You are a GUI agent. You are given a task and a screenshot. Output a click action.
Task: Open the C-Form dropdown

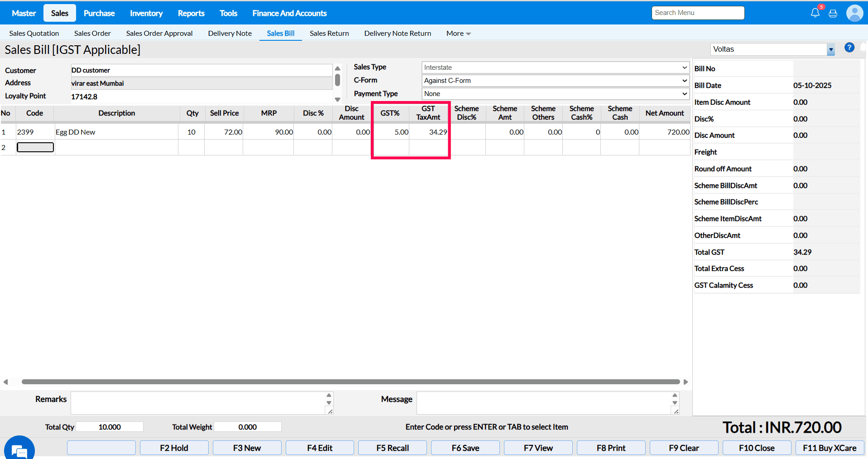(x=555, y=81)
